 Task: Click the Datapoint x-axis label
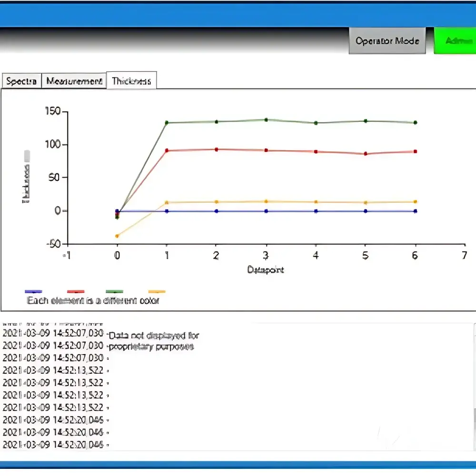coord(266,269)
